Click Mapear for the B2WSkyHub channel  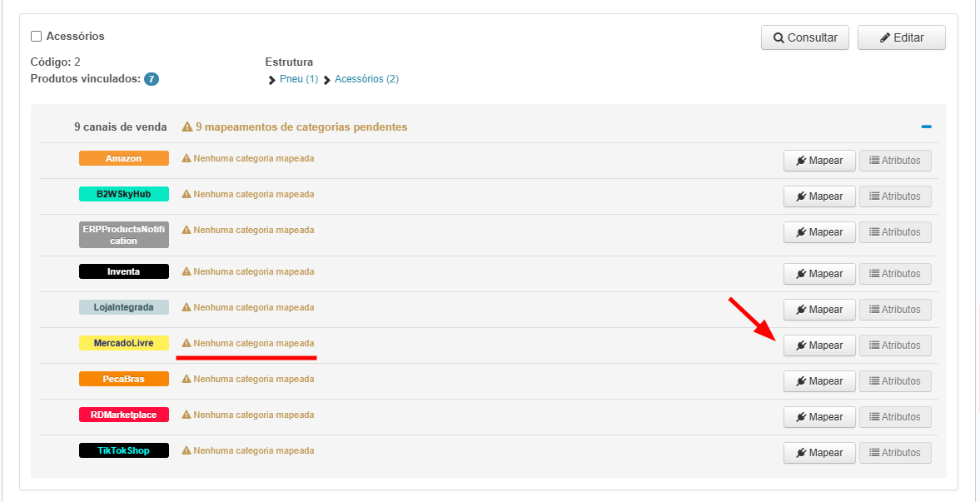[x=819, y=196]
